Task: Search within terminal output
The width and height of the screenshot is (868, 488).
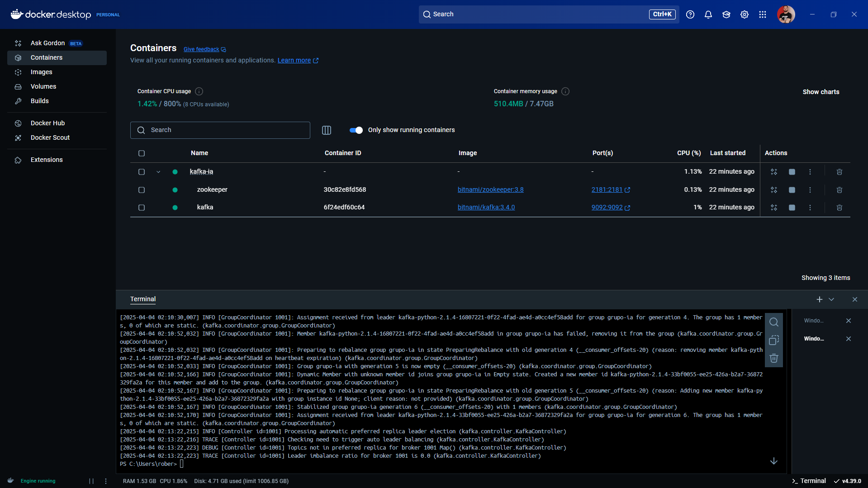Action: coord(774,322)
